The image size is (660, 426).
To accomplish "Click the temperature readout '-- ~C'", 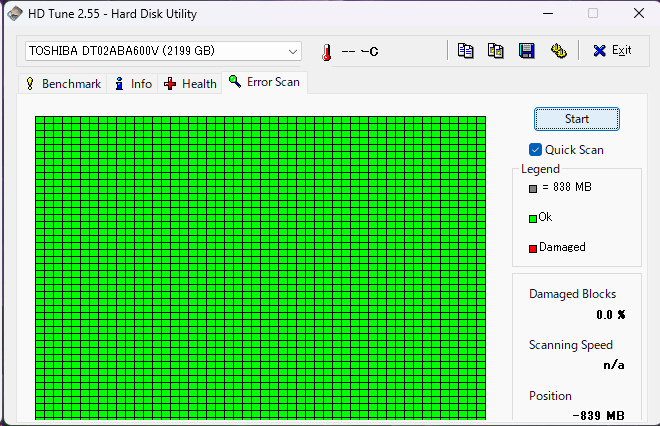I will [x=359, y=52].
